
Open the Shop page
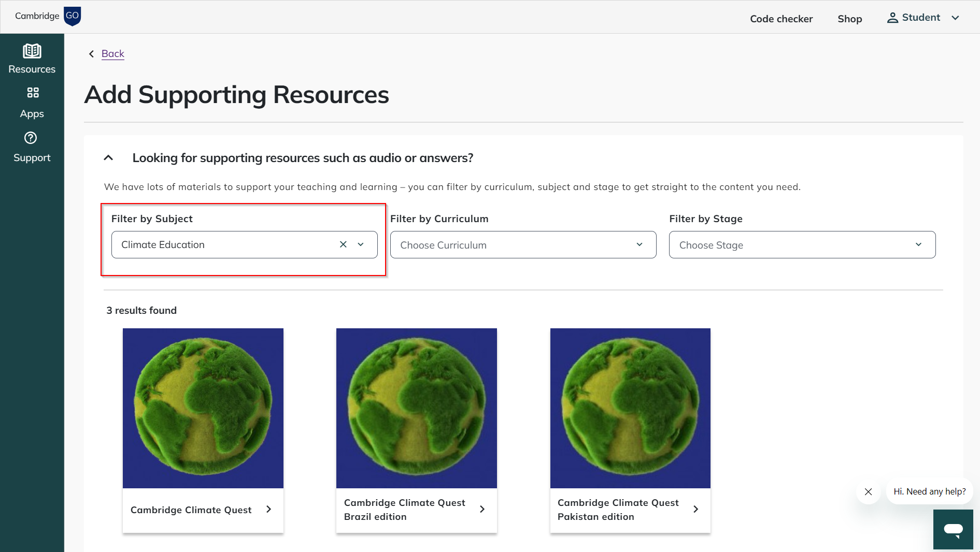click(x=849, y=19)
